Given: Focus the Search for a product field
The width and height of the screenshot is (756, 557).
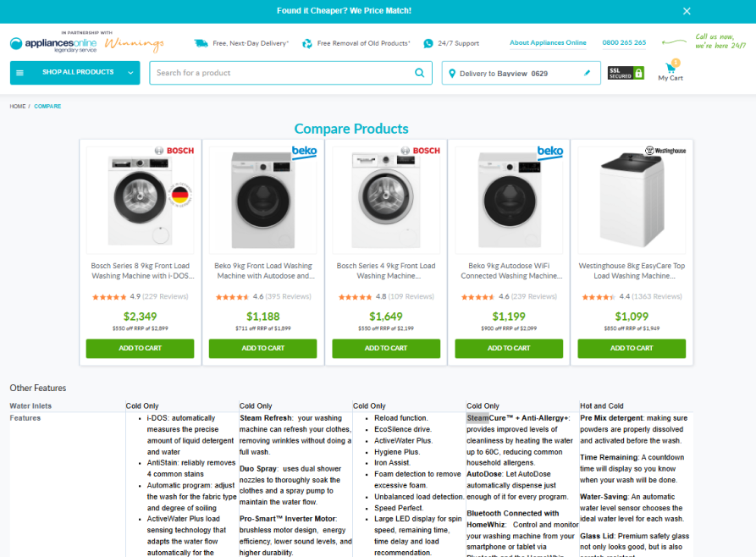Looking at the screenshot, I should [282, 73].
